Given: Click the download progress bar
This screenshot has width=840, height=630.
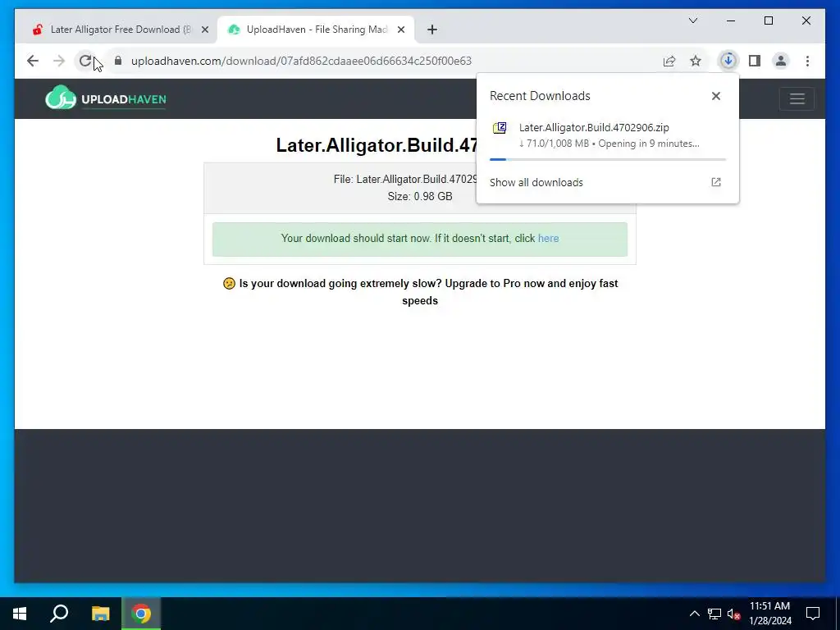Looking at the screenshot, I should tap(608, 160).
